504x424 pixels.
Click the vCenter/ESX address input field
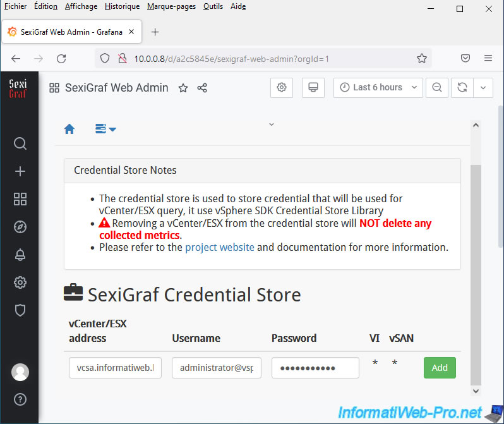115,368
